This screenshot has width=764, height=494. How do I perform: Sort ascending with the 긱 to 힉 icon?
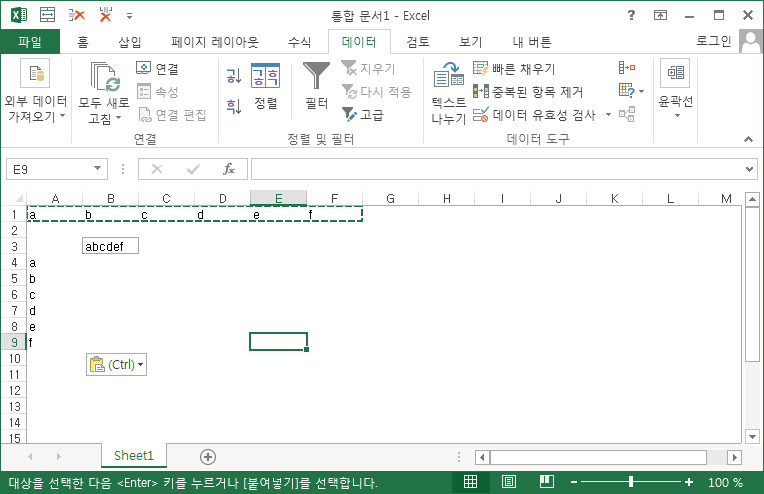233,76
